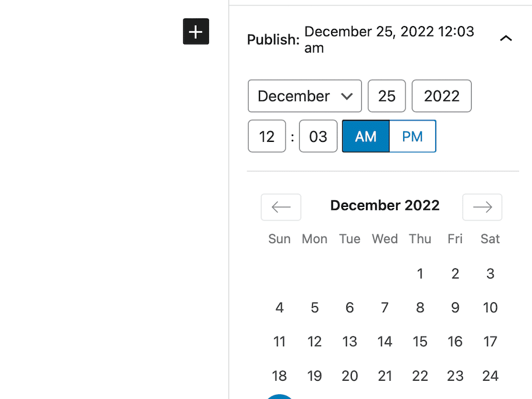Navigate to the previous month with the left arrow
The height and width of the screenshot is (399, 532).
coord(281,207)
